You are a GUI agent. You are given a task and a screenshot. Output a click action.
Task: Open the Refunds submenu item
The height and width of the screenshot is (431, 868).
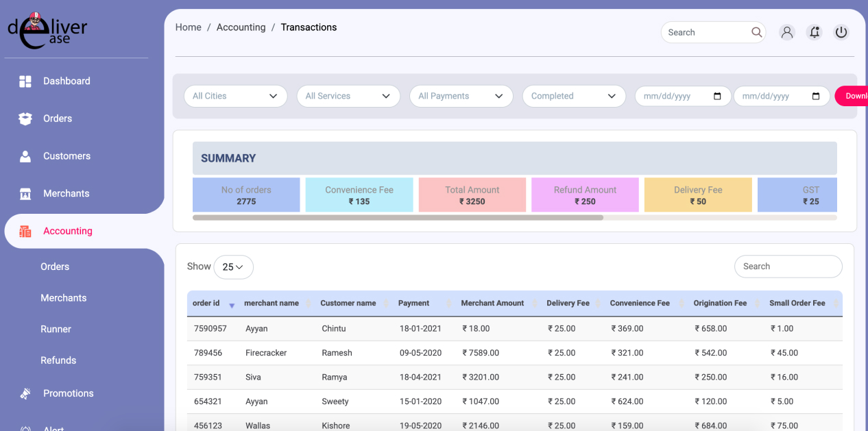pos(58,360)
